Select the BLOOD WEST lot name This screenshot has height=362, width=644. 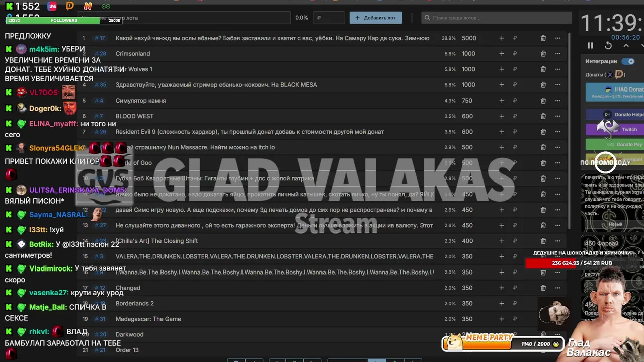pos(134,116)
